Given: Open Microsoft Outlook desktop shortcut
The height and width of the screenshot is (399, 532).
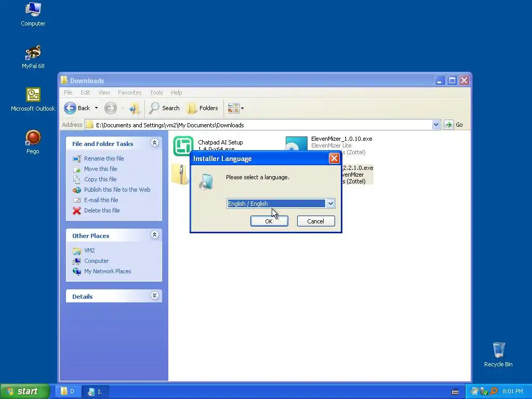Looking at the screenshot, I should [x=33, y=99].
